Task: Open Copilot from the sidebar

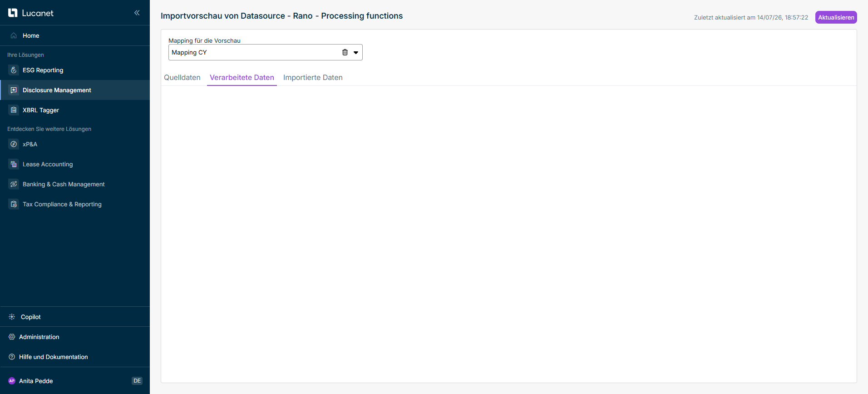Action: coord(75,317)
